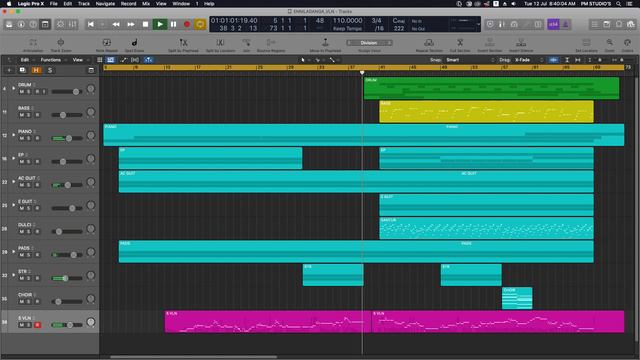Open the Library panel icon
This screenshot has height=360, width=640.
point(9,24)
